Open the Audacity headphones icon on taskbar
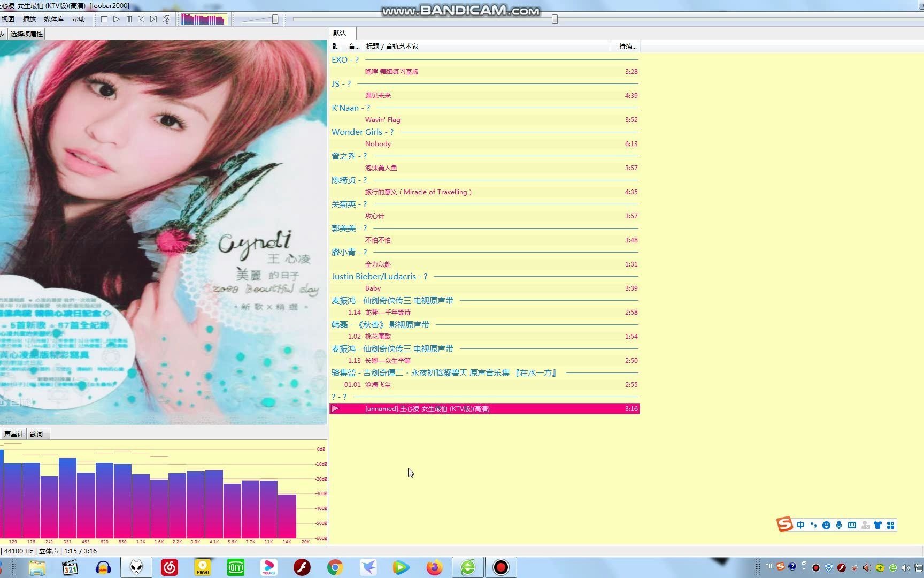The height and width of the screenshot is (578, 924). pyautogui.click(x=103, y=567)
